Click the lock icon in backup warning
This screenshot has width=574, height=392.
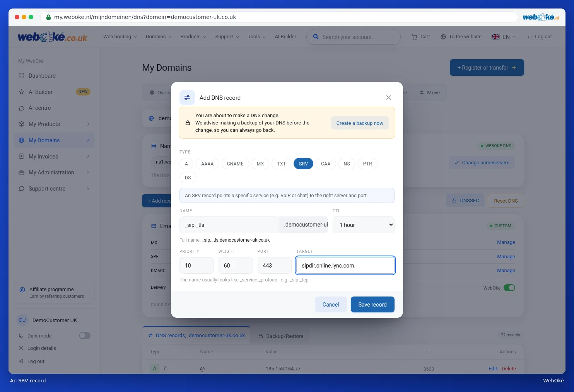pyautogui.click(x=188, y=123)
